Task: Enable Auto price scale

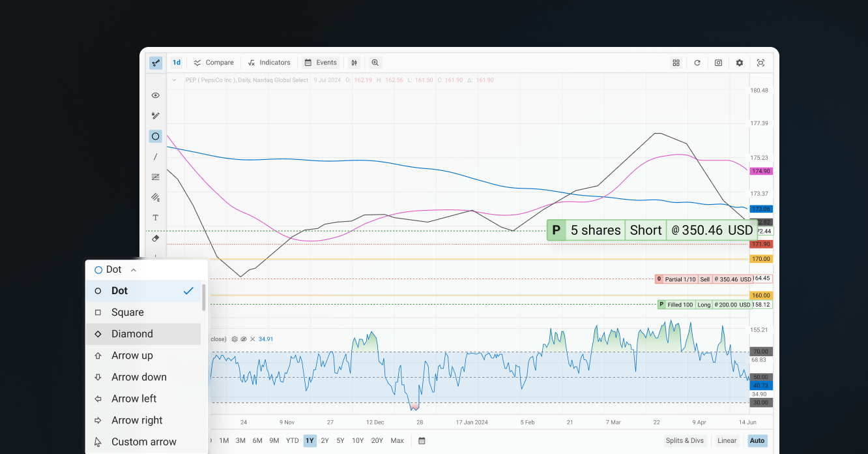Action: tap(757, 440)
